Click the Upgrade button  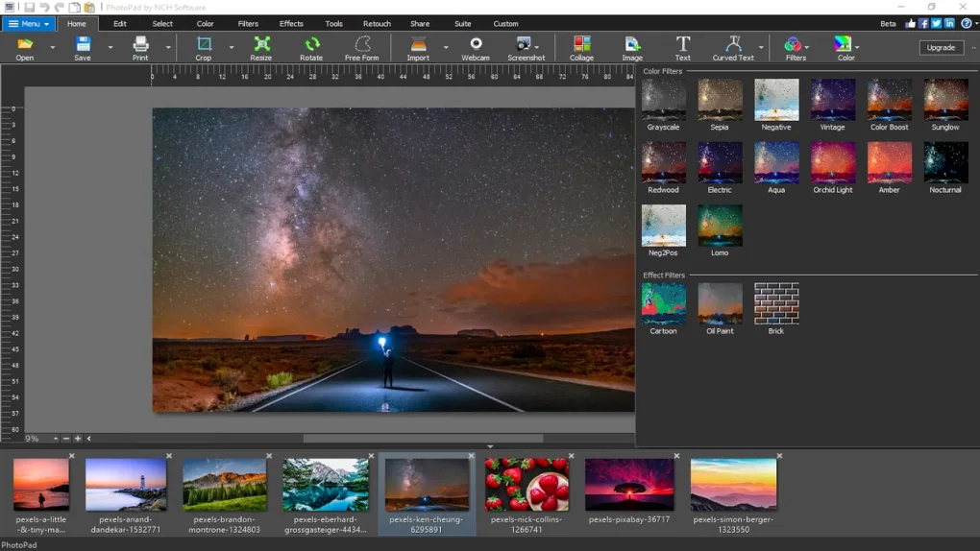(941, 47)
